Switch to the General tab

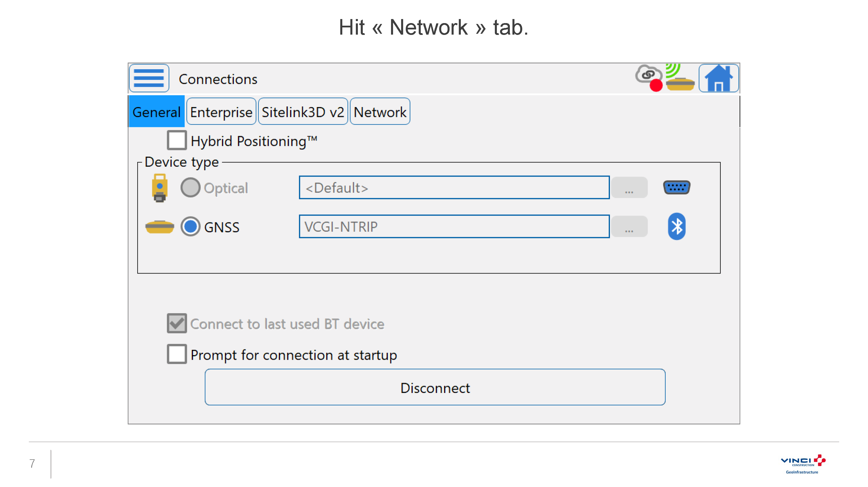(x=157, y=112)
